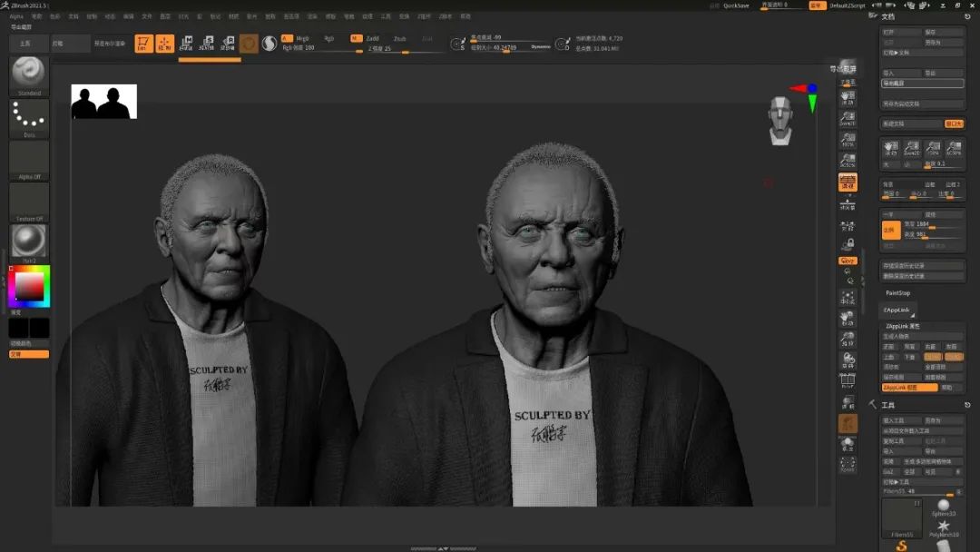Open the Alpha menu
Screen dimensions: 980x552
(x=16, y=16)
